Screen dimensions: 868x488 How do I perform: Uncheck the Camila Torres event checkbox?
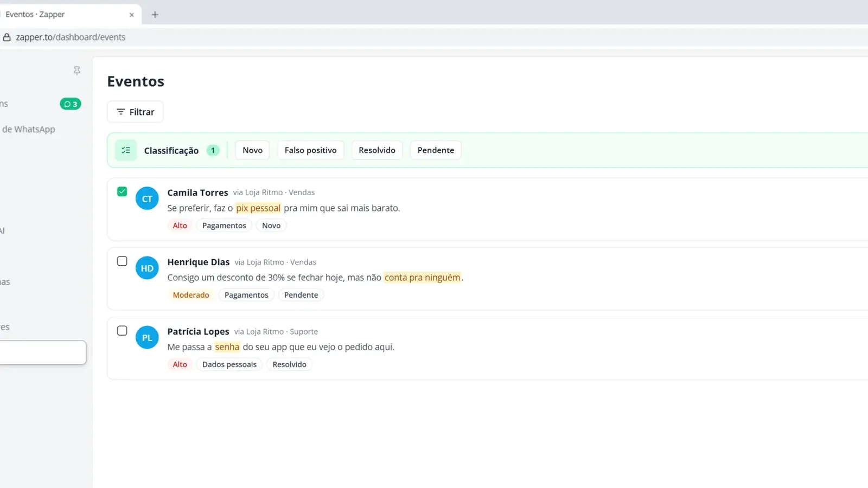pos(122,191)
